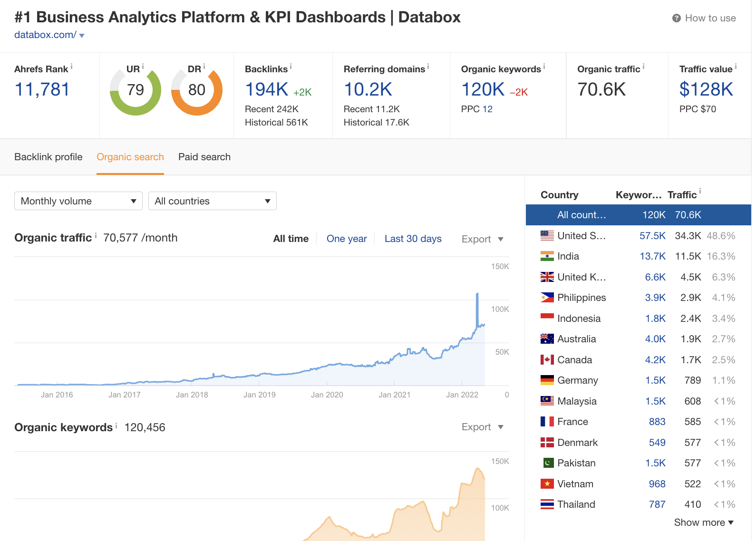Screen dimensions: 756x541
Task: Open the Ahrefs Rank 11,781 value
Action: click(x=42, y=89)
